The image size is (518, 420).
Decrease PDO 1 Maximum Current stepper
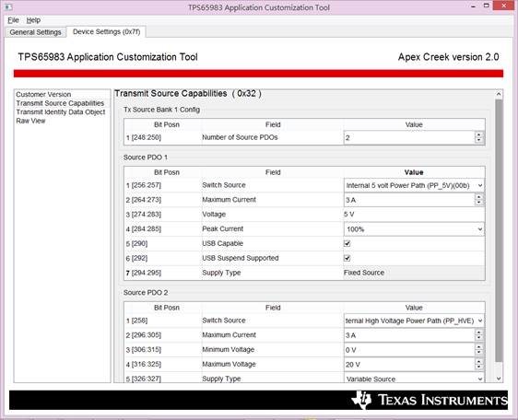click(x=479, y=203)
